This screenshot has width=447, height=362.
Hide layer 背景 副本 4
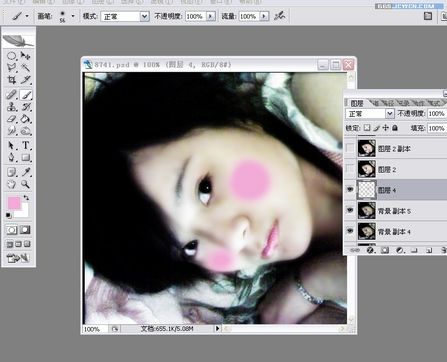(350, 231)
